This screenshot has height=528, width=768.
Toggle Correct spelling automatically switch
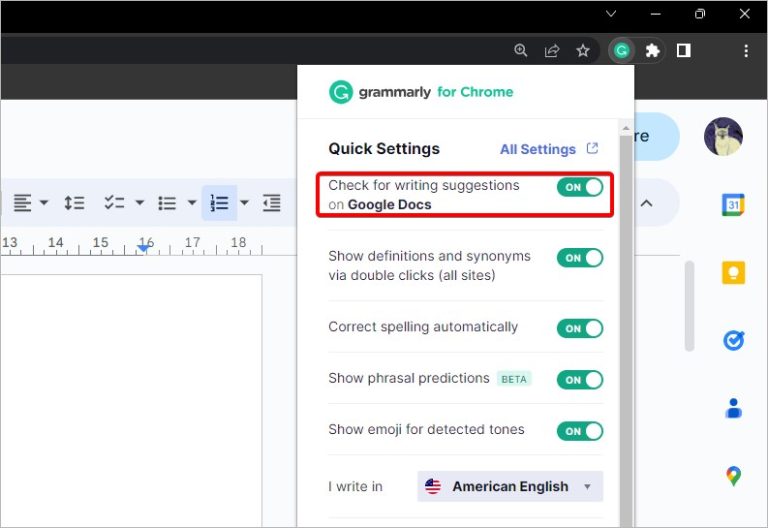[x=580, y=329]
